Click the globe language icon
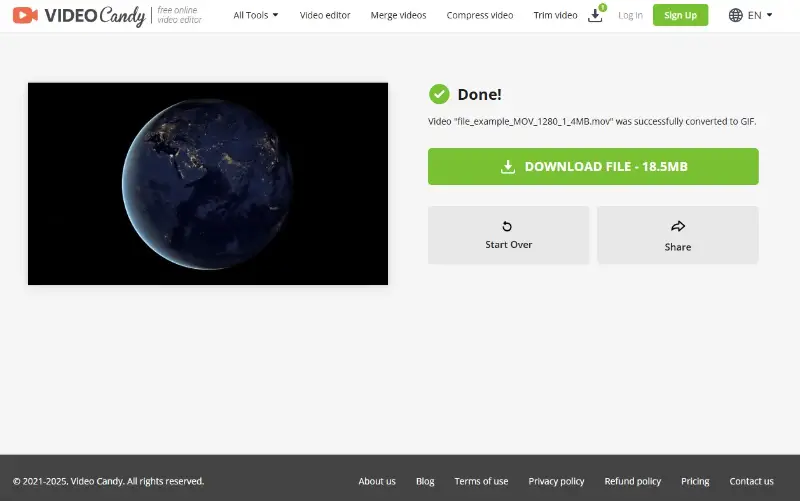Image resolution: width=800 pixels, height=501 pixels. pos(736,15)
